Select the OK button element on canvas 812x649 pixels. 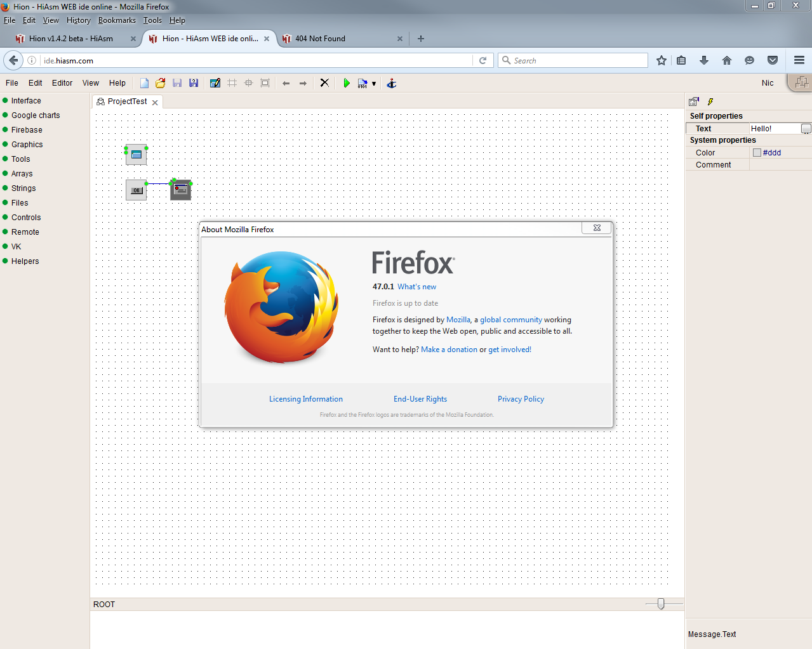136,190
